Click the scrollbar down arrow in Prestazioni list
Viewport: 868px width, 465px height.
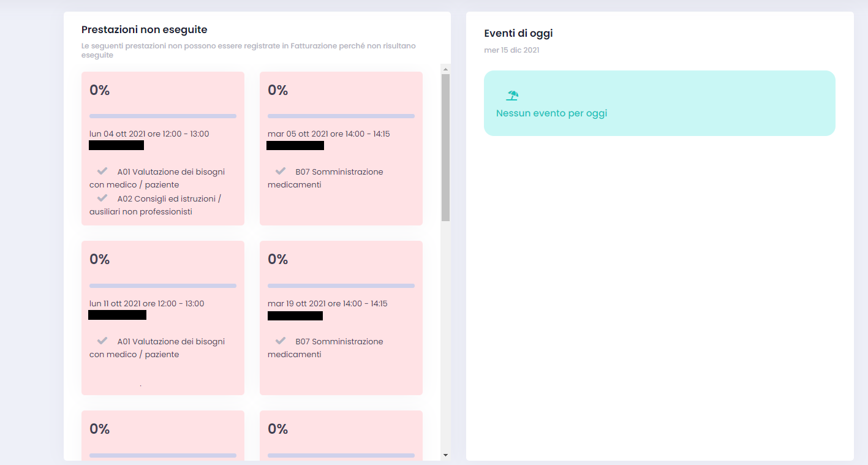coord(445,455)
